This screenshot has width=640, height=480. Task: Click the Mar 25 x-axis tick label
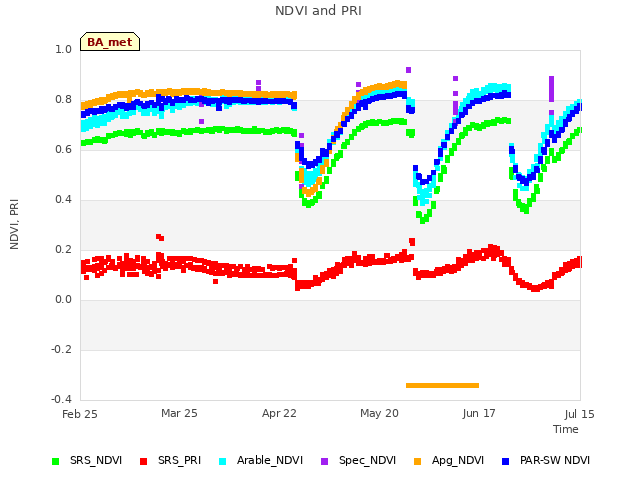[179, 413]
